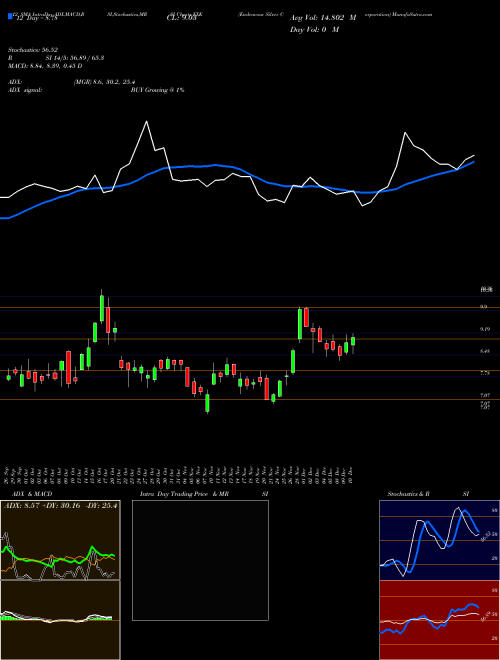Image resolution: width=500 pixels, height=660 pixels.
Task: Click the MunafaSutra.com source label
Action: point(412,14)
